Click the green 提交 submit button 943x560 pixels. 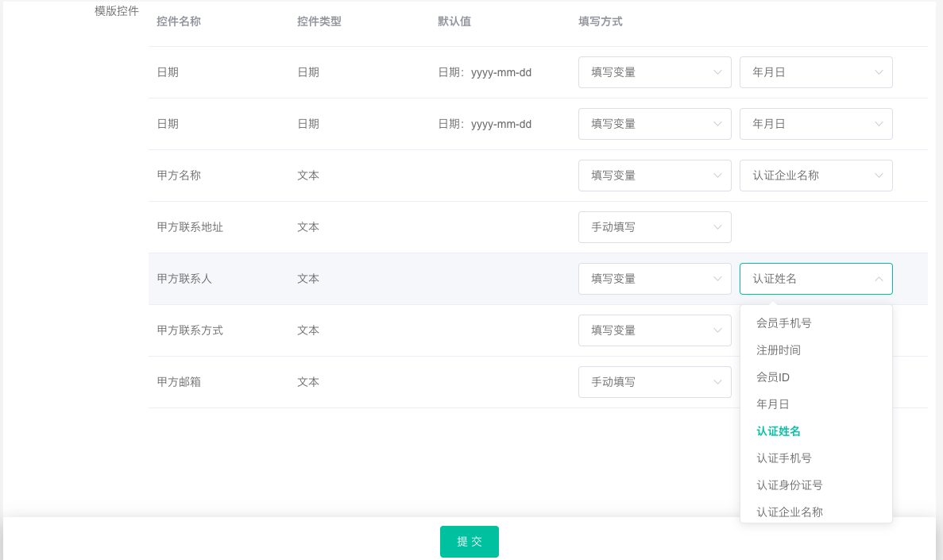470,542
